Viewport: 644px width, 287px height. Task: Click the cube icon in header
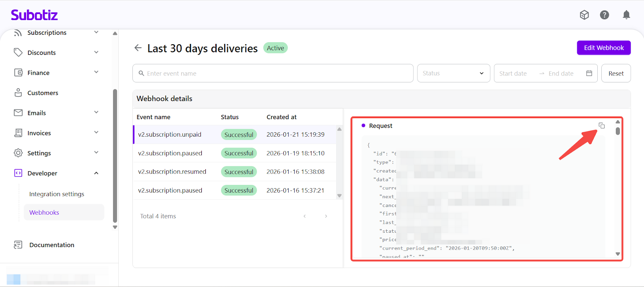[x=584, y=15]
